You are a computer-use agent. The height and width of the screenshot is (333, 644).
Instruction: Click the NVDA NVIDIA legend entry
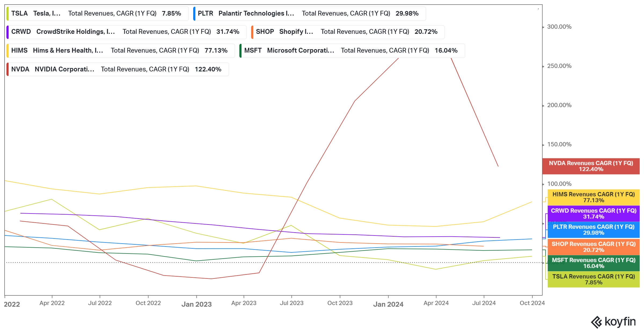pos(118,69)
